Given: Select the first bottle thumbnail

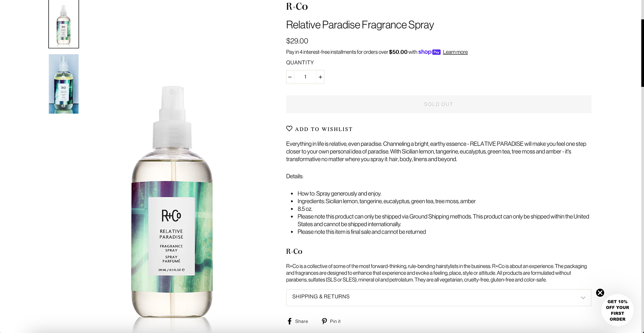Looking at the screenshot, I should [x=64, y=24].
